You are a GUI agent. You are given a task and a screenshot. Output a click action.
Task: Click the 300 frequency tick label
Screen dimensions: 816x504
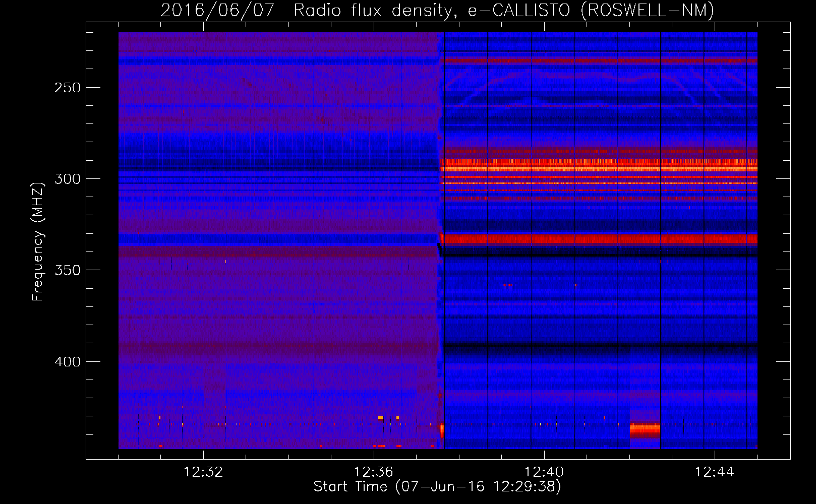68,179
